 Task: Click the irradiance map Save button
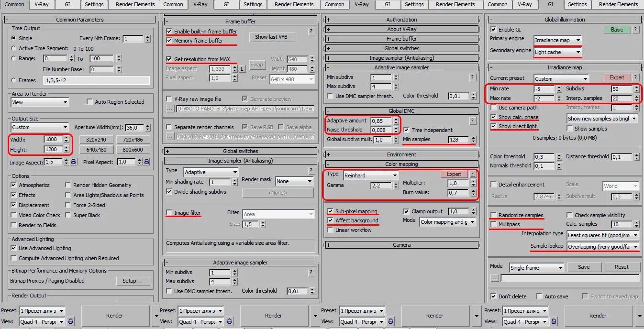click(x=584, y=267)
